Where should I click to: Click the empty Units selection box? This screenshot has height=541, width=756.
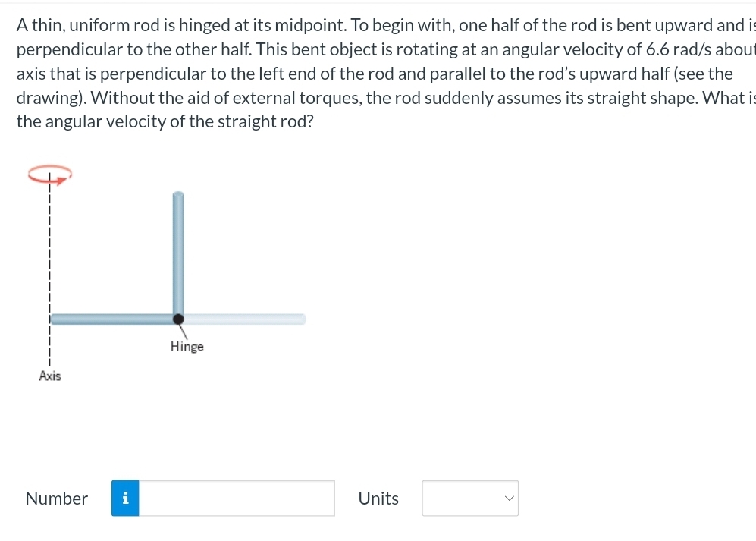click(x=469, y=498)
